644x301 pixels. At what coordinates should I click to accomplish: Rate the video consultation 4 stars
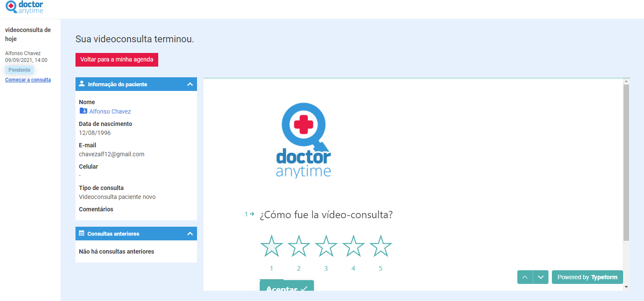(353, 246)
